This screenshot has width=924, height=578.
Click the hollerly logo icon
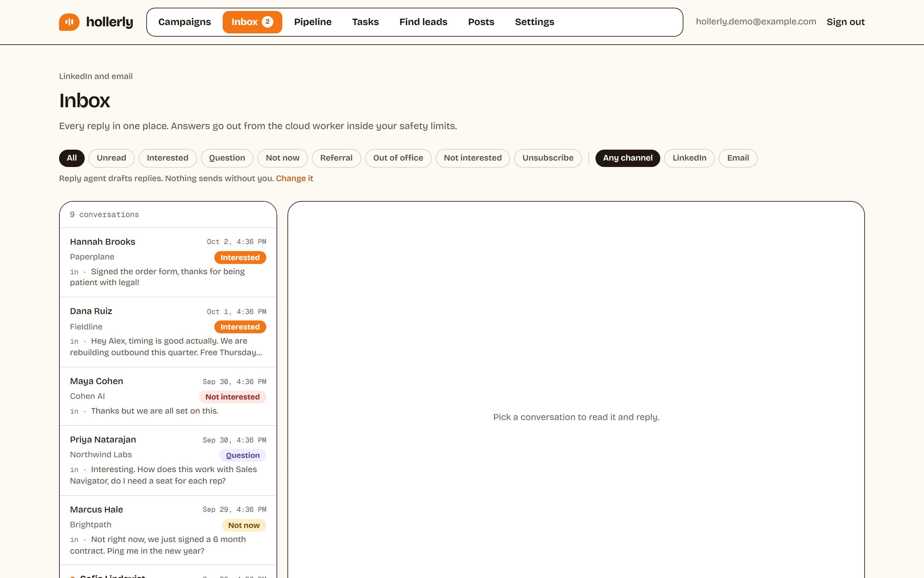tap(69, 22)
